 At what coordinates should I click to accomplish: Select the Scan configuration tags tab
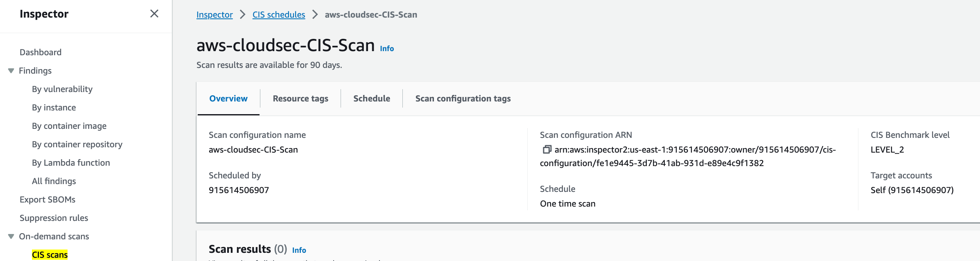coord(463,99)
